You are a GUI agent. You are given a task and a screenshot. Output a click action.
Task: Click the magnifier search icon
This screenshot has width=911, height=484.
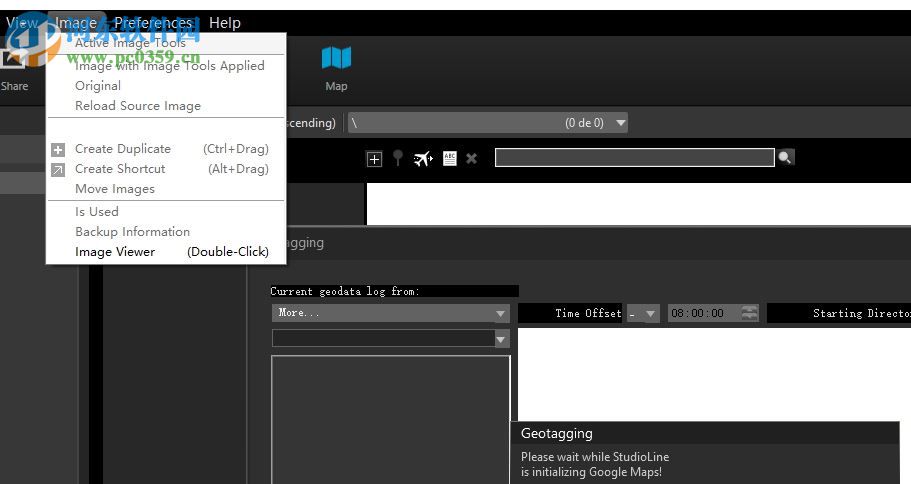pos(785,157)
